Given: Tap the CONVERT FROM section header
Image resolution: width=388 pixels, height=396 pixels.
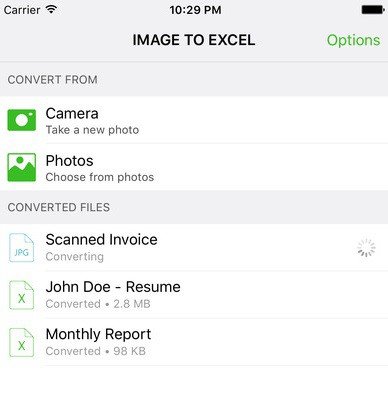Looking at the screenshot, I should click(53, 80).
